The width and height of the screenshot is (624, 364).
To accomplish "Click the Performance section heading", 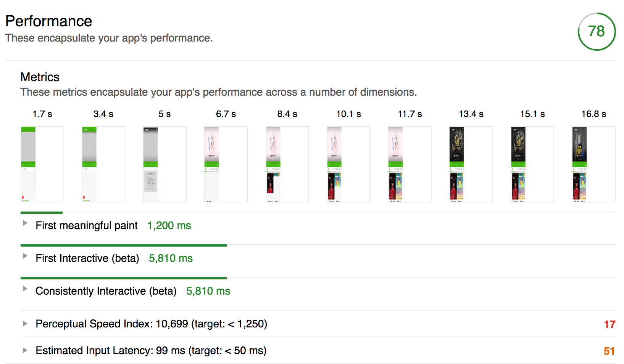I will 49,21.
